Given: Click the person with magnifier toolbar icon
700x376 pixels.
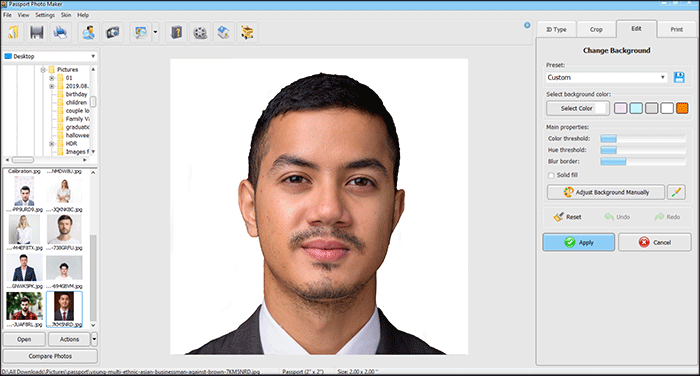Looking at the screenshot, I should (89, 32).
